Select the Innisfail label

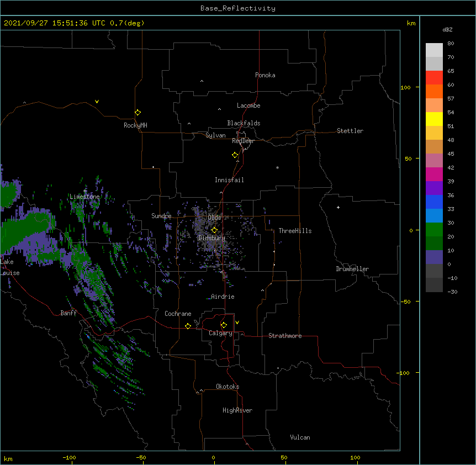point(229,180)
